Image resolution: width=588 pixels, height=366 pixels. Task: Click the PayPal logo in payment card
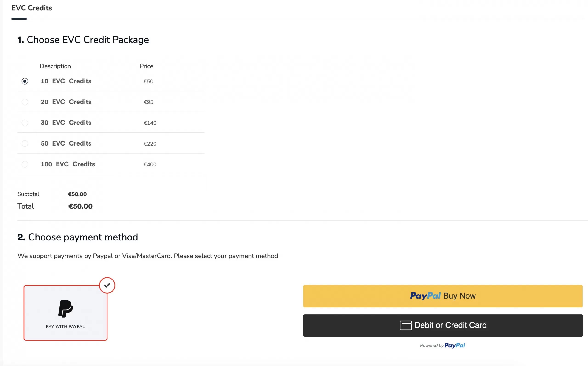pos(65,309)
